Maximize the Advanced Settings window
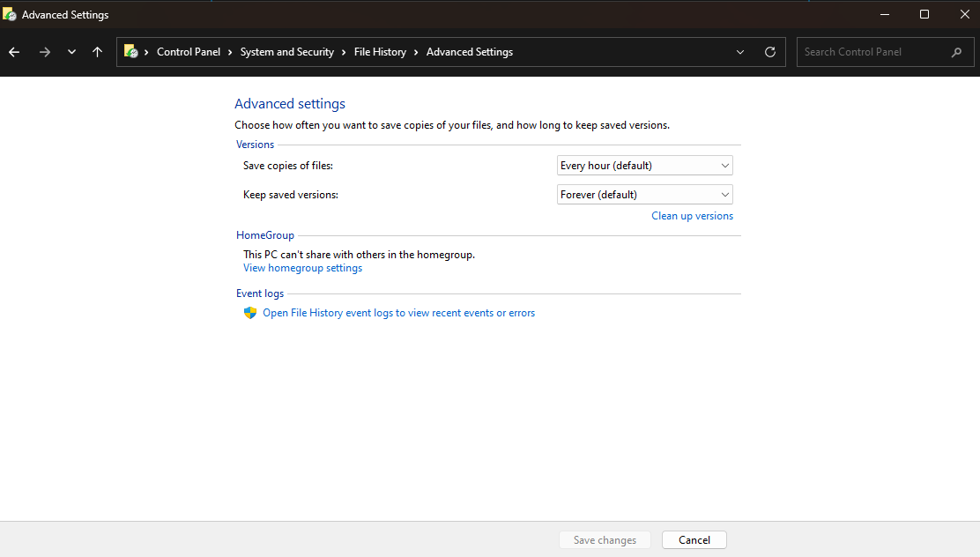The width and height of the screenshot is (980, 557). tap(924, 14)
